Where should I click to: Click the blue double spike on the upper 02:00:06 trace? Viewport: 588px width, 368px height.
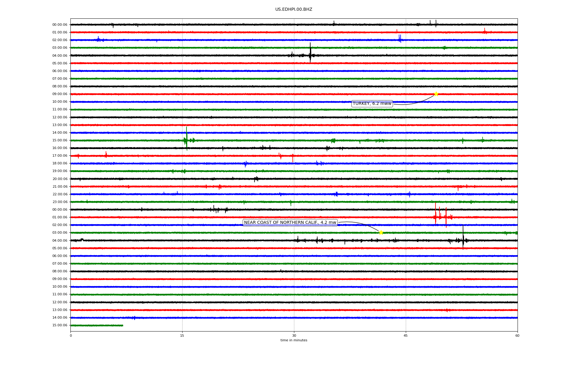coord(400,38)
